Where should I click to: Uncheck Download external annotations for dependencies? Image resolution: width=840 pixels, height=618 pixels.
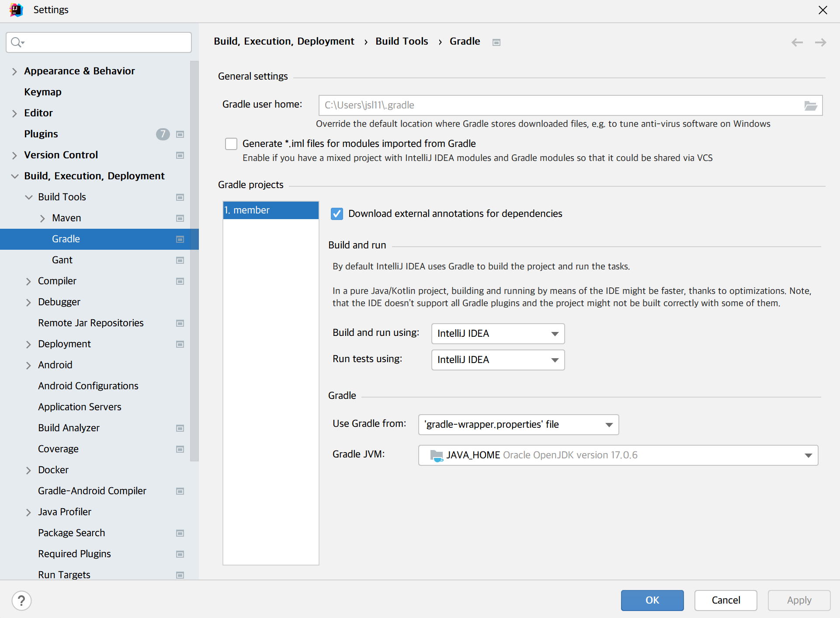pyautogui.click(x=337, y=214)
